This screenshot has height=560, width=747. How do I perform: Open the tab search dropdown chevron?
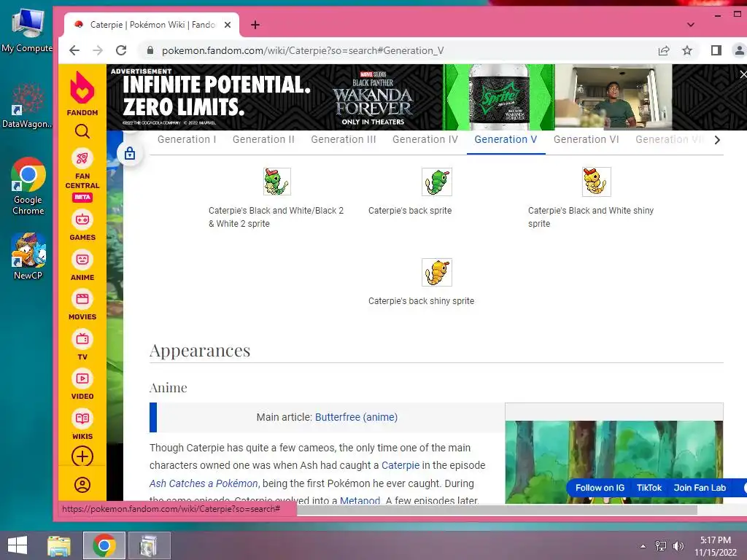tap(690, 25)
